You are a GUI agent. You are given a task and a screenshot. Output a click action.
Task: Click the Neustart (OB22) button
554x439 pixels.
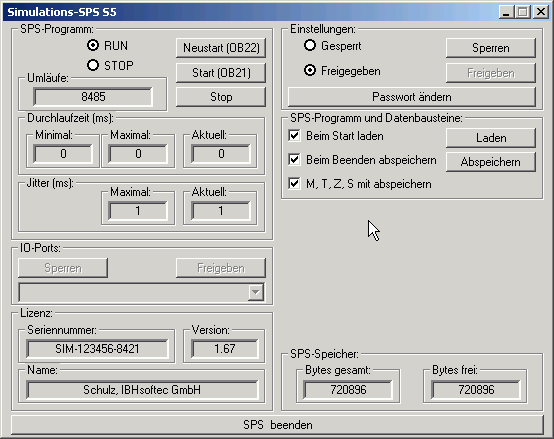[x=221, y=48]
